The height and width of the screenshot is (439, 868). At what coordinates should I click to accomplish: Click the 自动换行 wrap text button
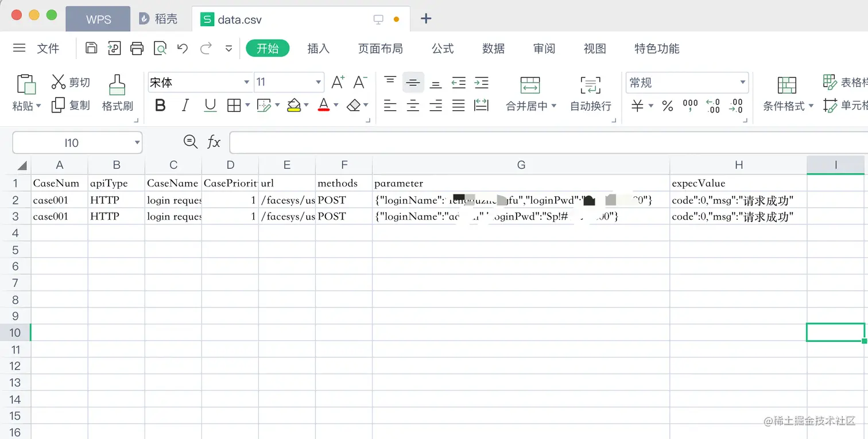[590, 94]
